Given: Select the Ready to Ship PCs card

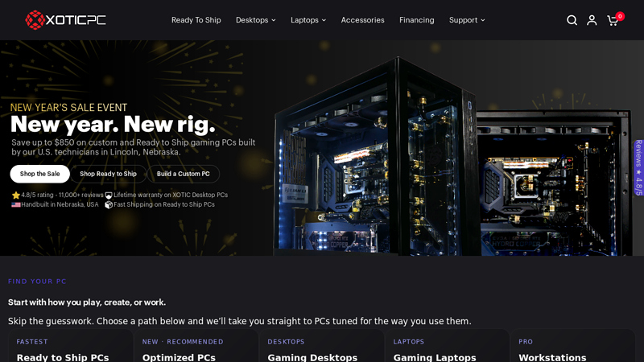Looking at the screenshot, I should [71, 346].
